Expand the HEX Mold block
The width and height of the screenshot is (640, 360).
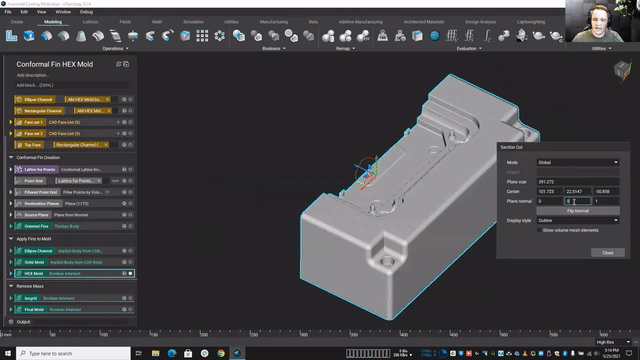pos(11,273)
